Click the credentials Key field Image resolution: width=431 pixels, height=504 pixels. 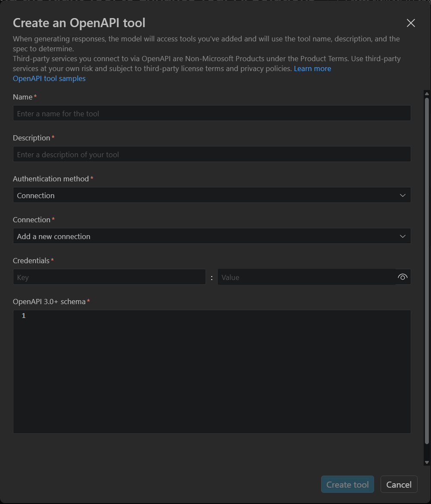click(109, 277)
